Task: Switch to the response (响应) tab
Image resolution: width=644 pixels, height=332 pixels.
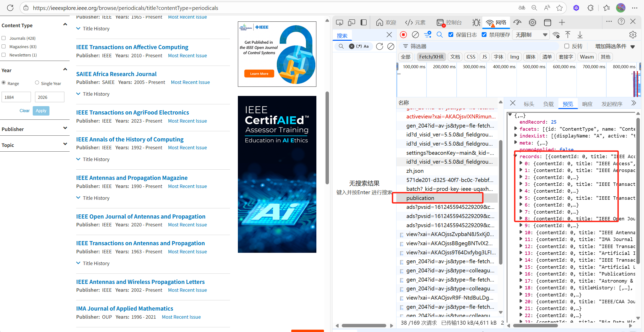Action: point(587,104)
